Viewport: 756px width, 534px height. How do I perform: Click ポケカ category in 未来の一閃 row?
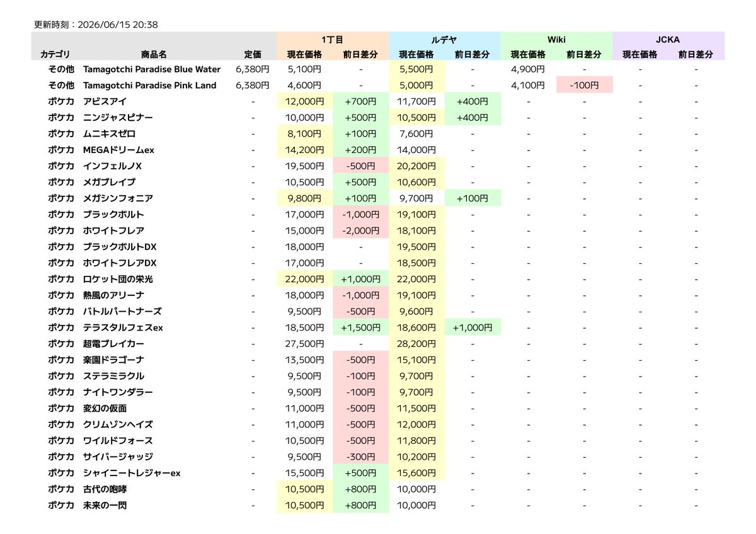[61, 506]
